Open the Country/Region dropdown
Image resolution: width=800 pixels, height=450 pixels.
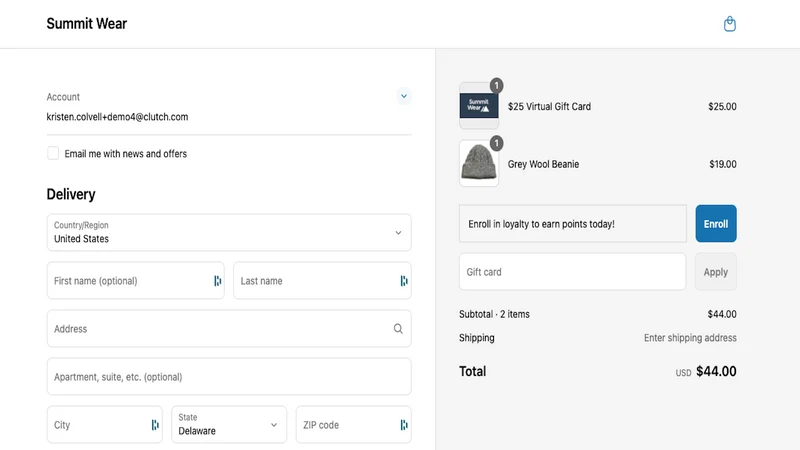tap(229, 232)
